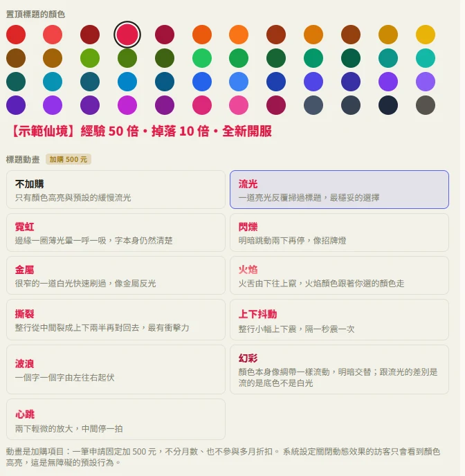This screenshot has width=465, height=476.
Task: Select the royal blue swatch, sixth in third row
Action: point(202,82)
